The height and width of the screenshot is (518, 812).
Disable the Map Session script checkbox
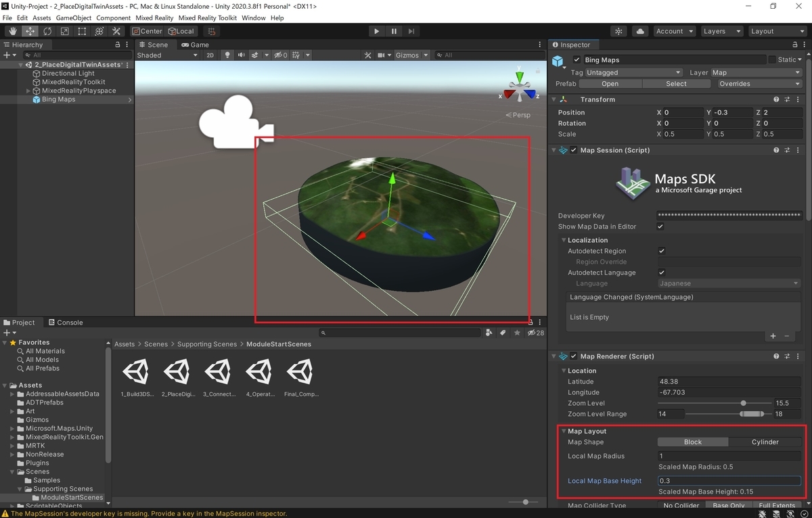tap(574, 150)
